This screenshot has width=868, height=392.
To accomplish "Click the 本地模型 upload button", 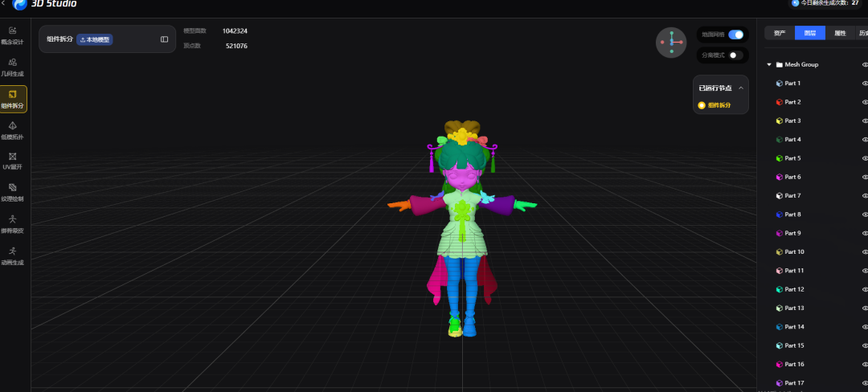I will click(95, 39).
